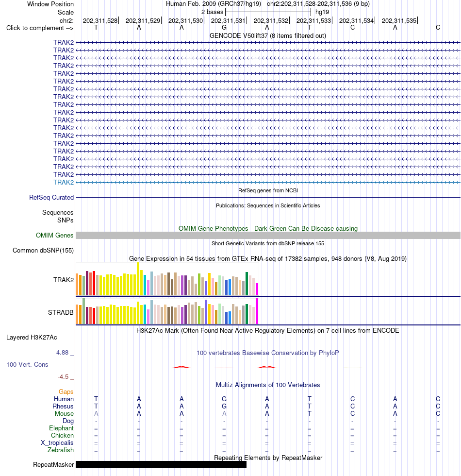
Task: Select the Zebrafish alignment row label
Action: tap(60, 450)
